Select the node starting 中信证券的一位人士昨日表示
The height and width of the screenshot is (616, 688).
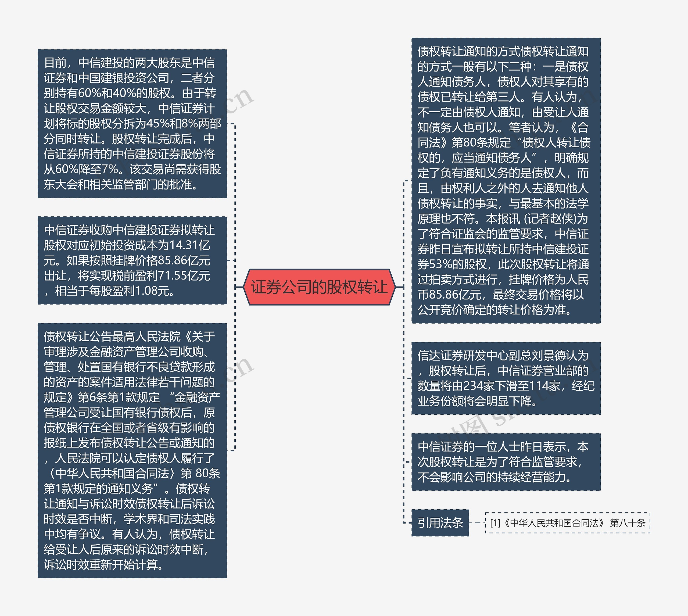pyautogui.click(x=506, y=462)
